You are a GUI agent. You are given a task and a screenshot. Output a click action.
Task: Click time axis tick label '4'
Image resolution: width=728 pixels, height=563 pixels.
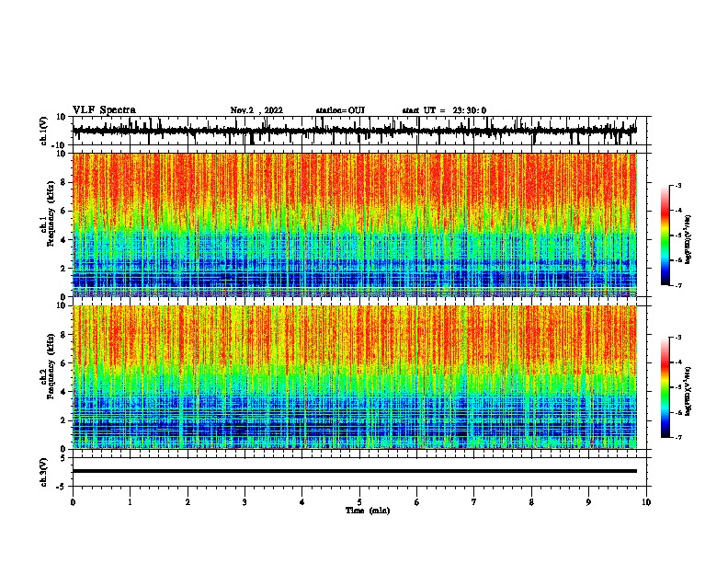[302, 502]
